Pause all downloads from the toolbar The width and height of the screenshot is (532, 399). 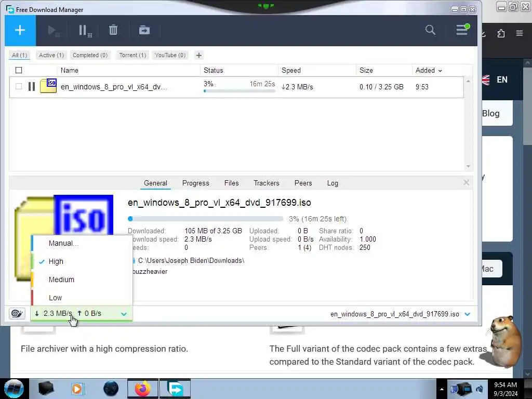click(x=85, y=31)
